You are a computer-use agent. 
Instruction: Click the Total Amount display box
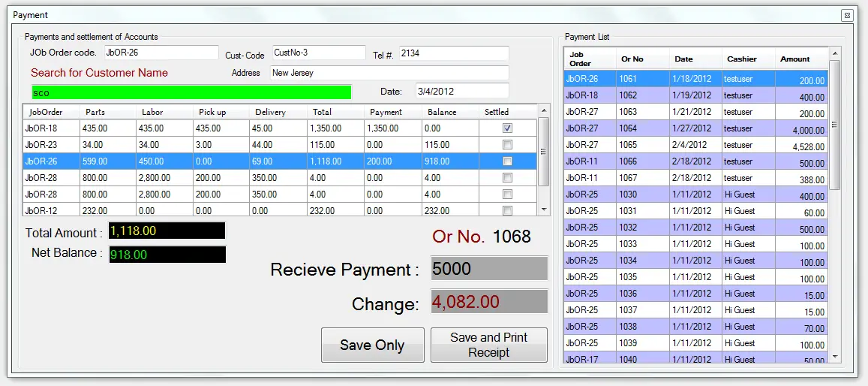[167, 231]
